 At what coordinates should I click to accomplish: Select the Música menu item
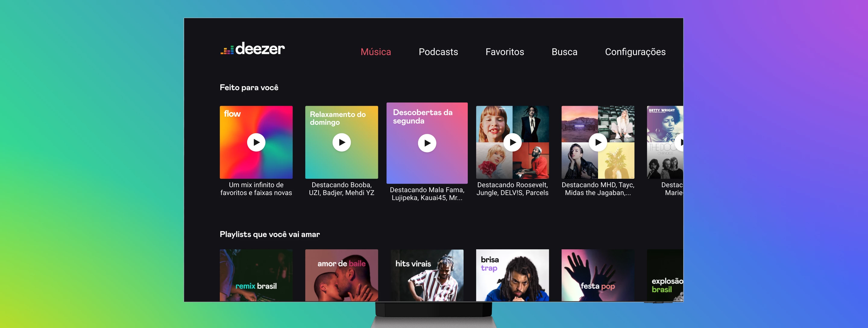pos(376,52)
